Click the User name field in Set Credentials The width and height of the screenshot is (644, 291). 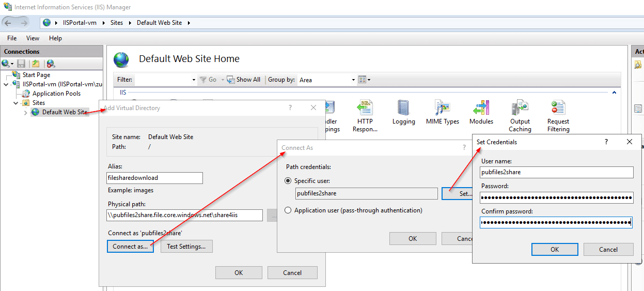[x=556, y=172]
